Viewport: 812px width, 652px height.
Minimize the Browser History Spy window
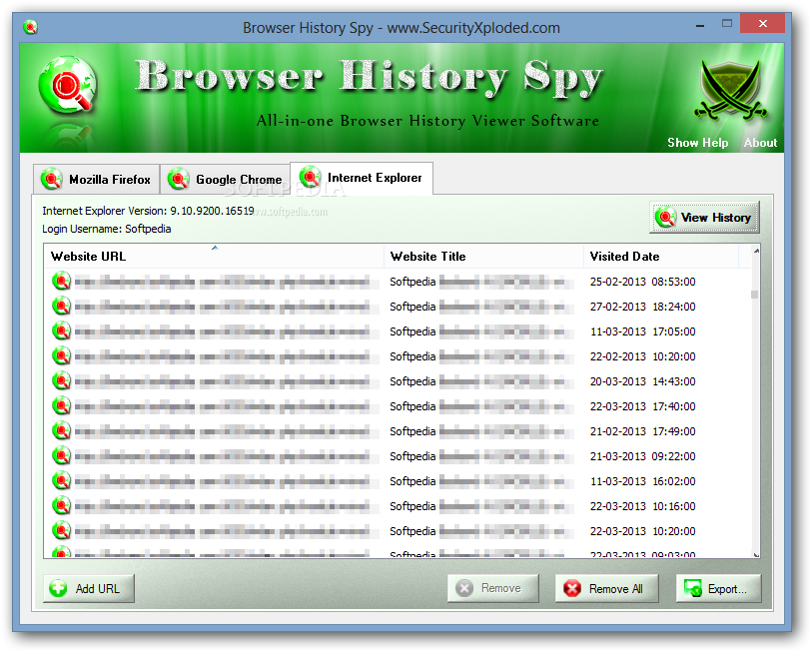(700, 24)
